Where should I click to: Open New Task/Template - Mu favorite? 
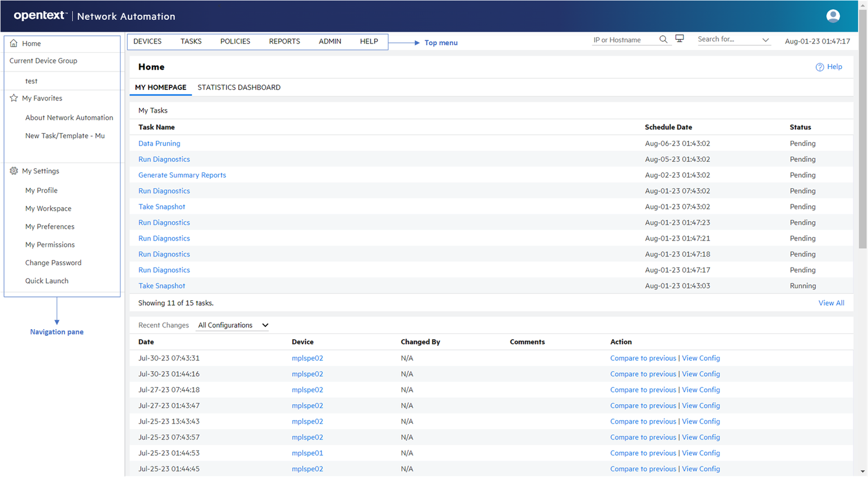pyautogui.click(x=65, y=136)
